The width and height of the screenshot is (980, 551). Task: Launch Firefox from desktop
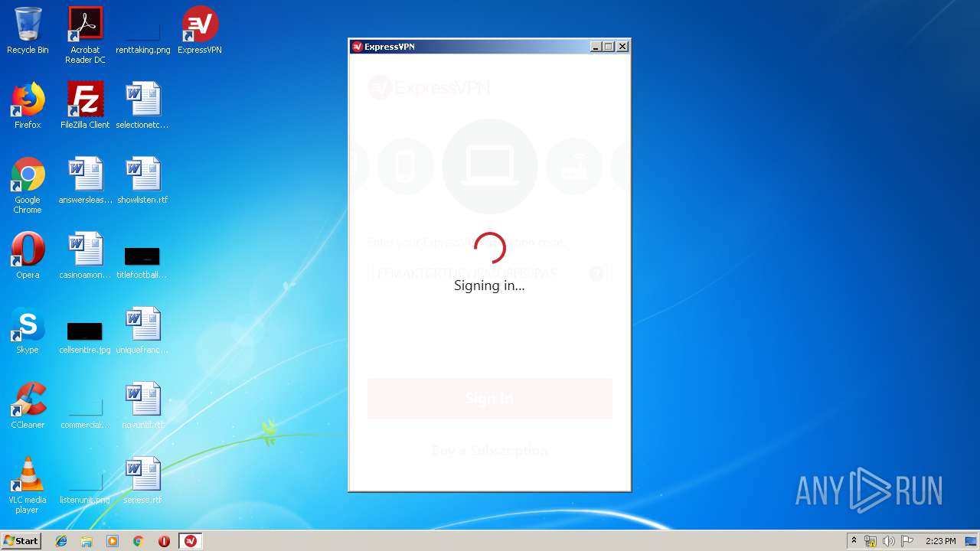click(x=28, y=106)
